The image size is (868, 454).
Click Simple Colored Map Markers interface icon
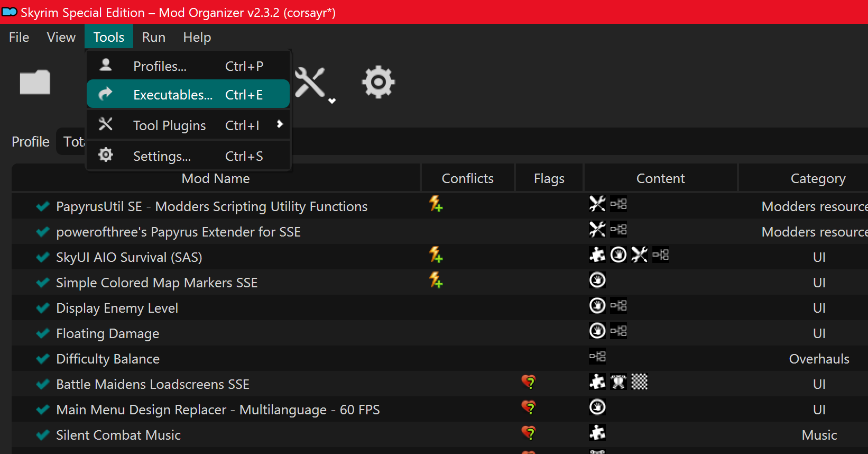(597, 280)
